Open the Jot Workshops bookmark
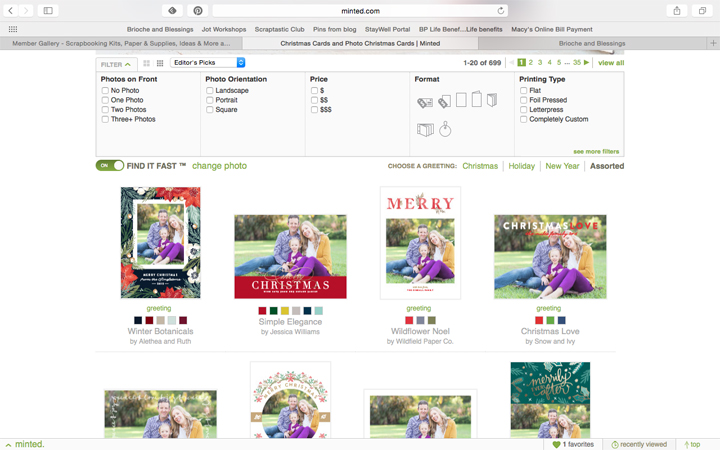The width and height of the screenshot is (720, 450). 224,29
